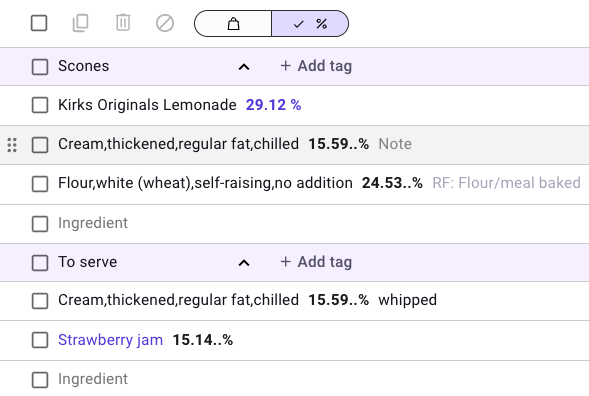
Task: Click empty Ingredient field under To serve
Action: pyautogui.click(x=93, y=379)
